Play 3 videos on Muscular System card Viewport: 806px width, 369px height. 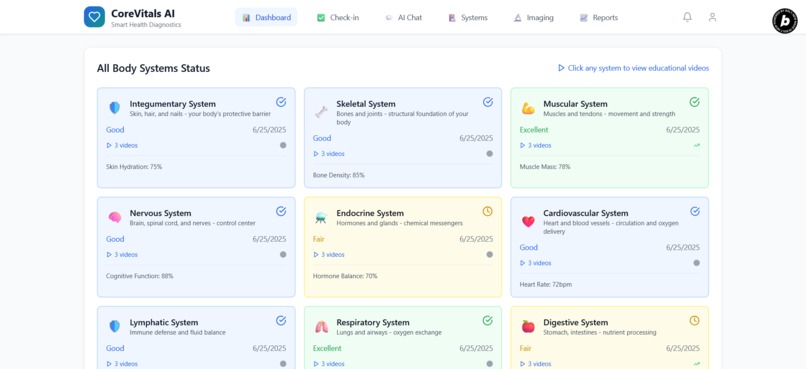pyautogui.click(x=536, y=145)
